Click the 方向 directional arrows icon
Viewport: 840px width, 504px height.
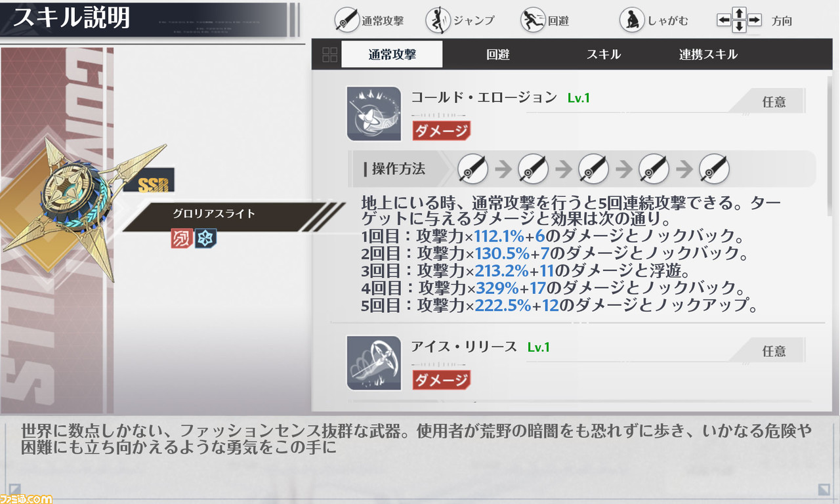[x=739, y=20]
